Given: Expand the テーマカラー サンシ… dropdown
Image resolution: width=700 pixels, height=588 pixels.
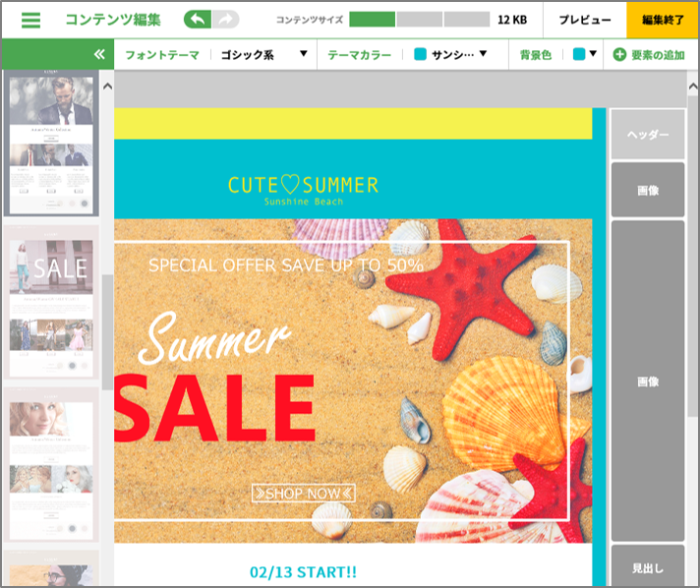Looking at the screenshot, I should pos(450,54).
